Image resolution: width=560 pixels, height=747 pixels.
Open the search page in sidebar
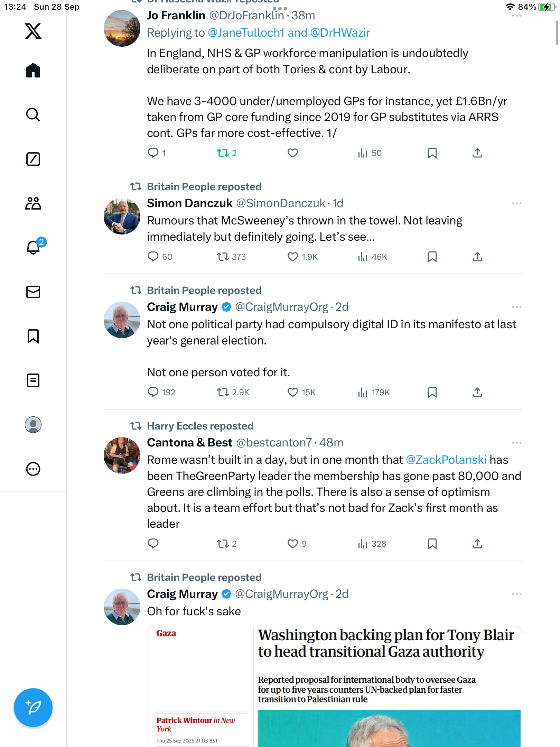33,114
